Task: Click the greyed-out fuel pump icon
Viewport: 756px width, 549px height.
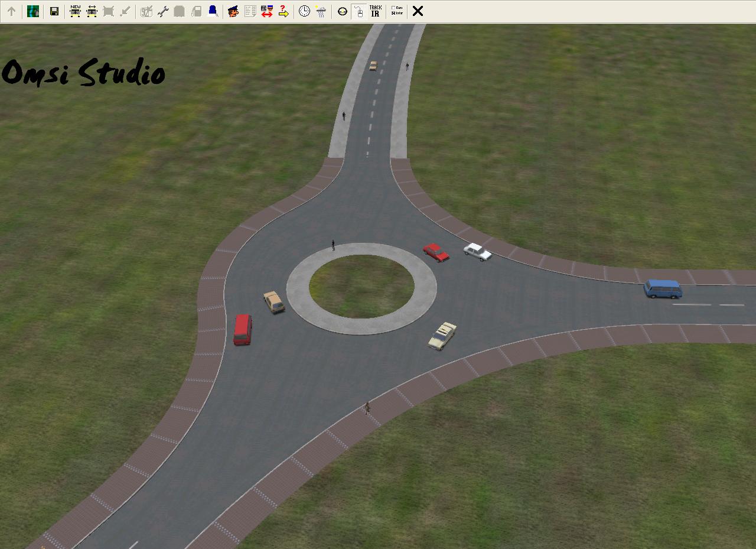Action: tap(196, 11)
